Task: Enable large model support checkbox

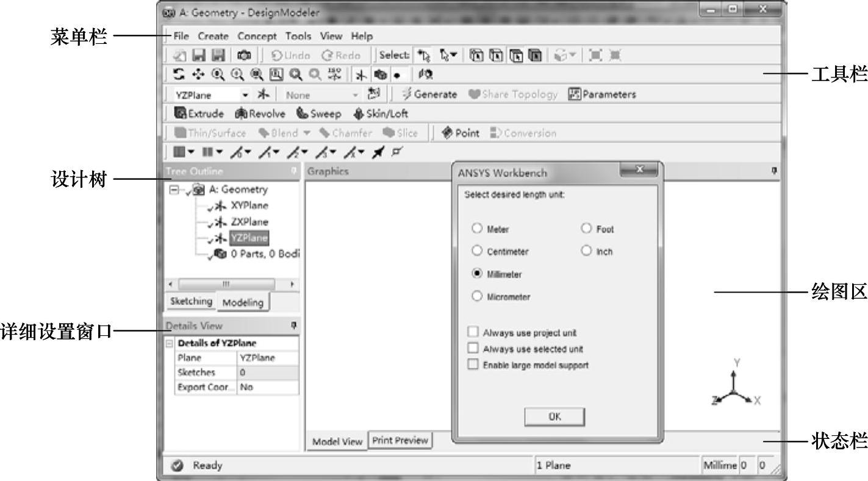Action: [473, 365]
